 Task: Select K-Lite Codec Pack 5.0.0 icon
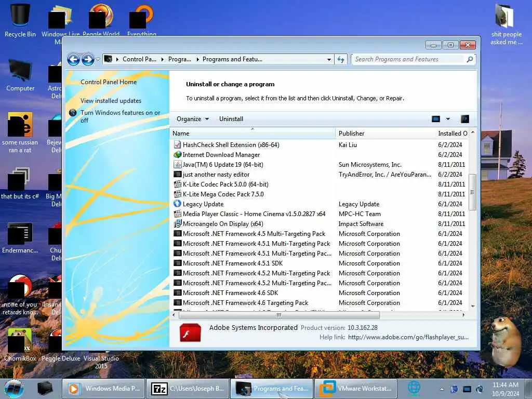tap(177, 184)
